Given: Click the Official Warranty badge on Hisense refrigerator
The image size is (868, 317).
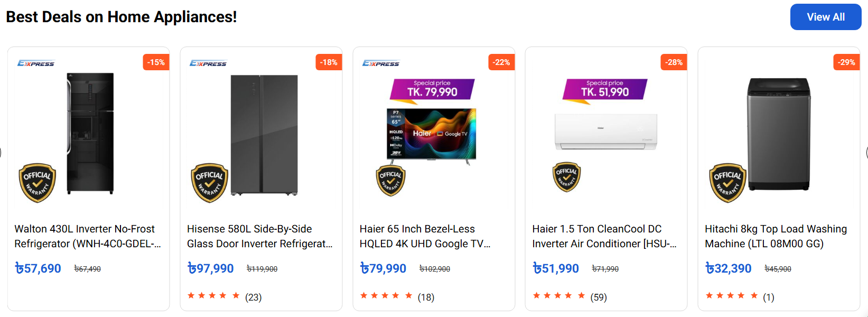Looking at the screenshot, I should 209,182.
